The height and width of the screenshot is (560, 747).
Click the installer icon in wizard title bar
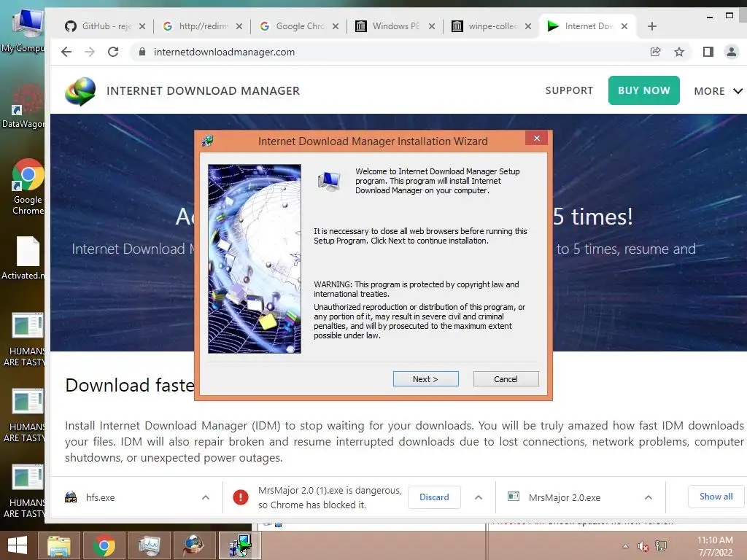207,141
